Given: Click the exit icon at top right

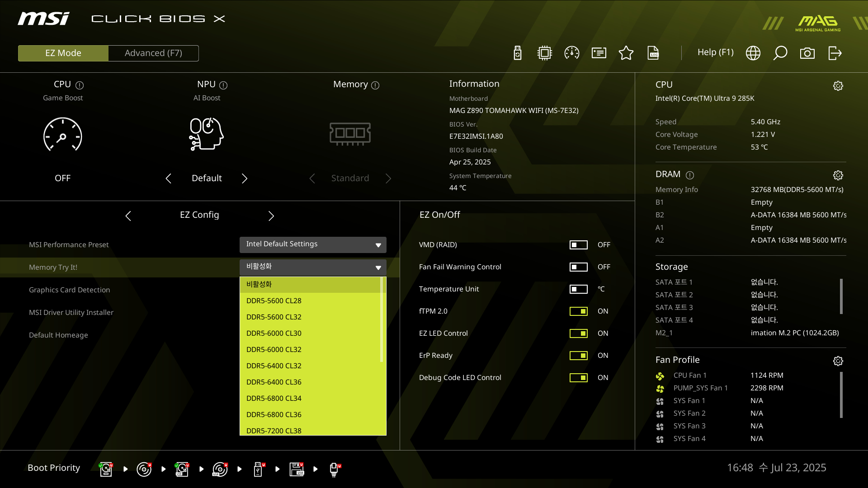Looking at the screenshot, I should click(835, 53).
